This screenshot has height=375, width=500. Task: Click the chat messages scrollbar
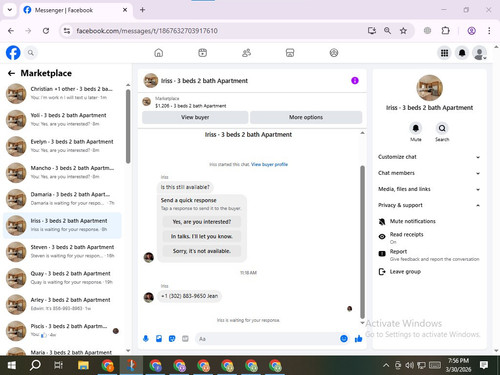point(362,242)
